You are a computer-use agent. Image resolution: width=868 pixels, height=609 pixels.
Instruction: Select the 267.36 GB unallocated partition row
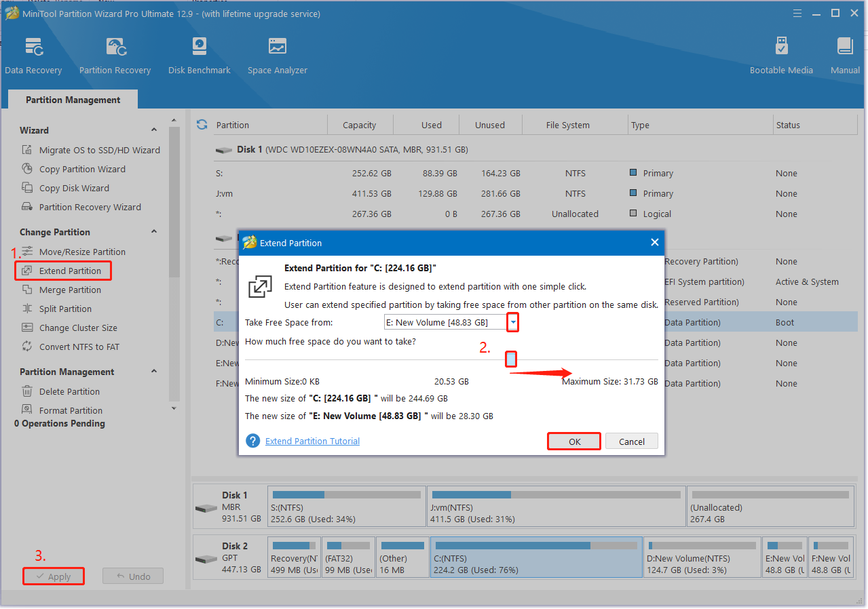point(535,214)
